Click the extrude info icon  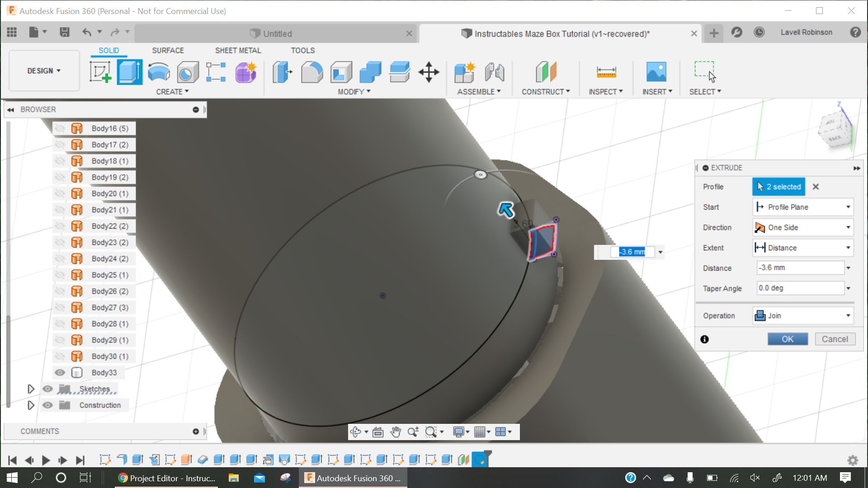coord(704,339)
